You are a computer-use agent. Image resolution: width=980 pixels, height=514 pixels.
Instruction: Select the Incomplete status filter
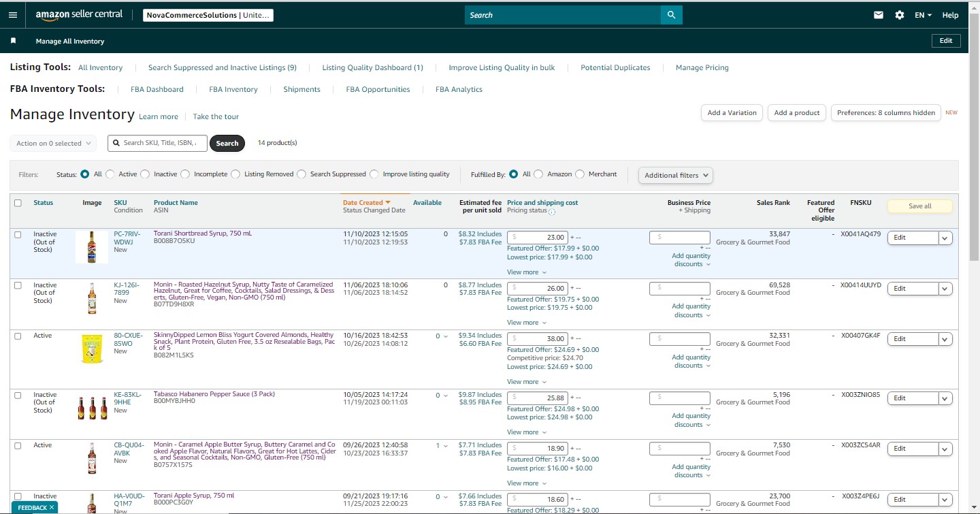point(185,174)
